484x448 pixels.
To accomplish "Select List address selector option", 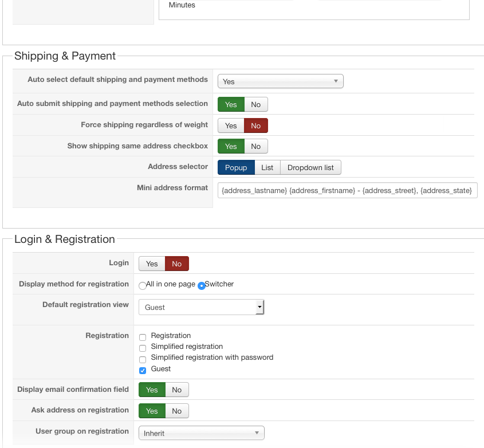I will coord(267,167).
